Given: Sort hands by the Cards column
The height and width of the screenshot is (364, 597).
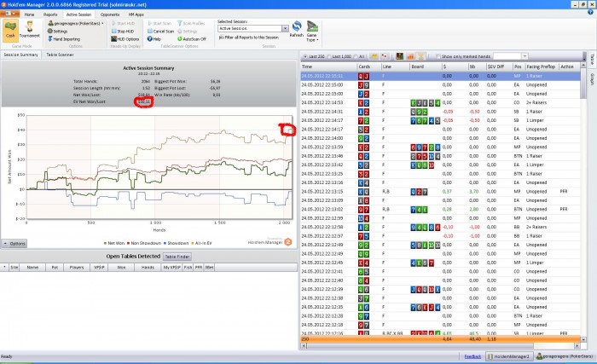Looking at the screenshot, I should tap(369, 66).
